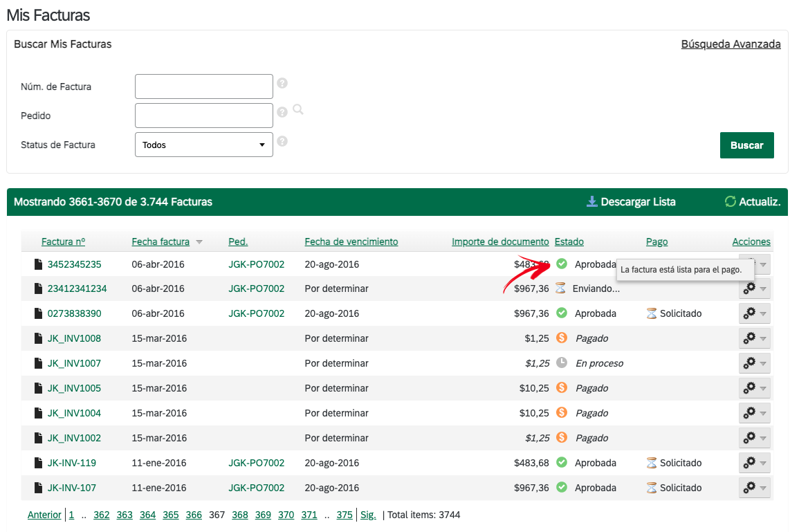Click the Fecha factura sort arrow
This screenshot has width=799, height=532.
point(199,242)
